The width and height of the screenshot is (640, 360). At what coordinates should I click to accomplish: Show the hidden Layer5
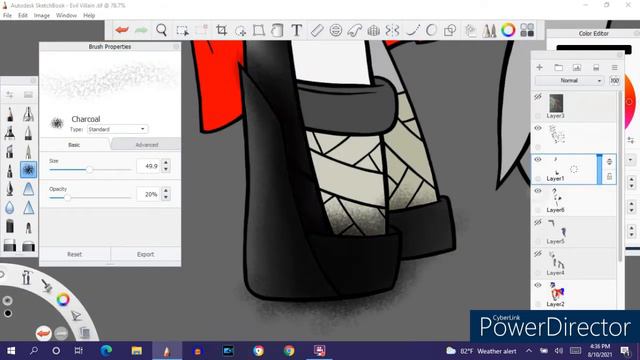538,222
